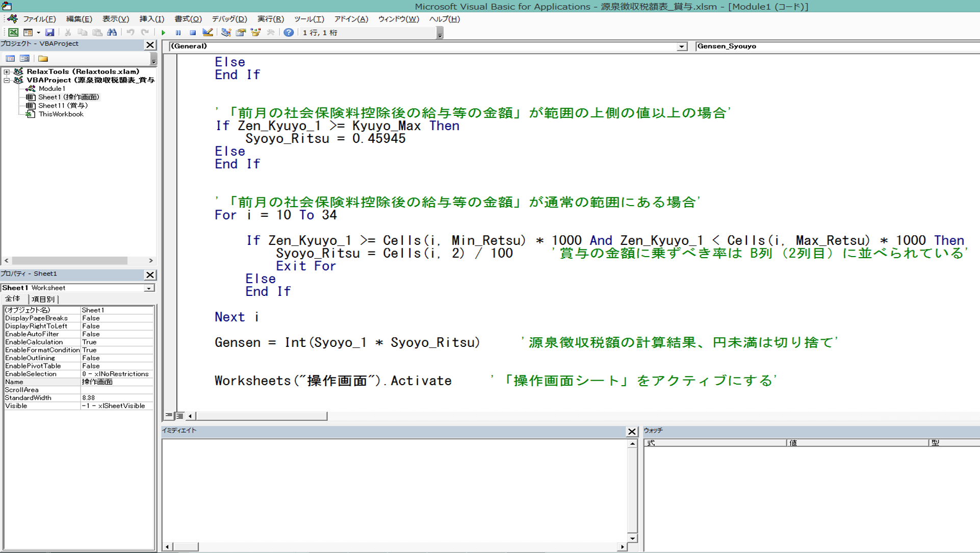980x553 pixels.
Task: Open the Object Browser icon
Action: tap(255, 32)
